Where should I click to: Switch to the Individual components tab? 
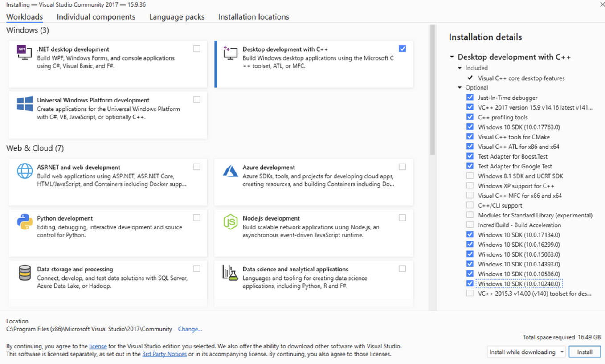(96, 16)
